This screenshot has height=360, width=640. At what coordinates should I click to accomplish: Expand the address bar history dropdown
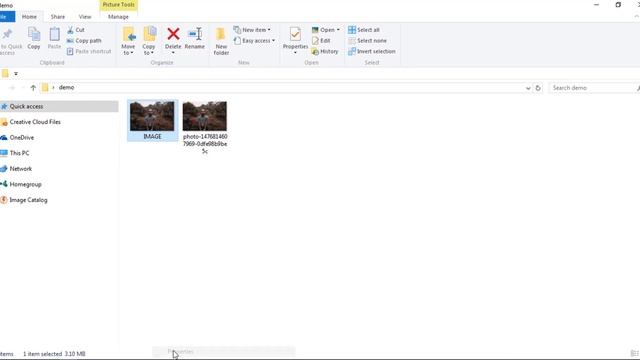coord(528,88)
